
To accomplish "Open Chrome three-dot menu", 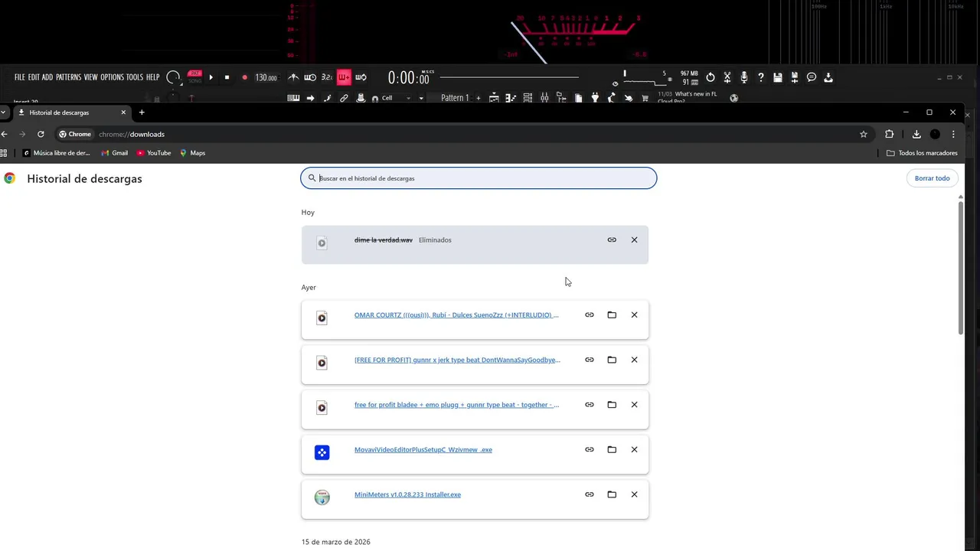I will click(953, 134).
